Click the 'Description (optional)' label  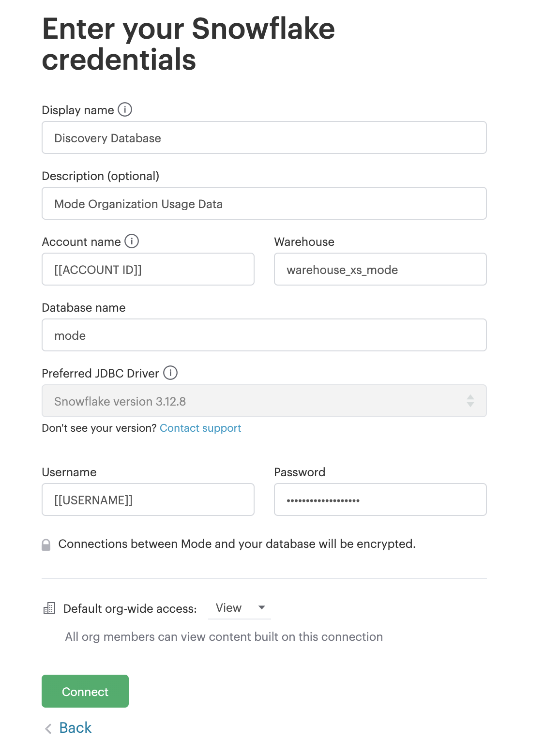pyautogui.click(x=101, y=176)
